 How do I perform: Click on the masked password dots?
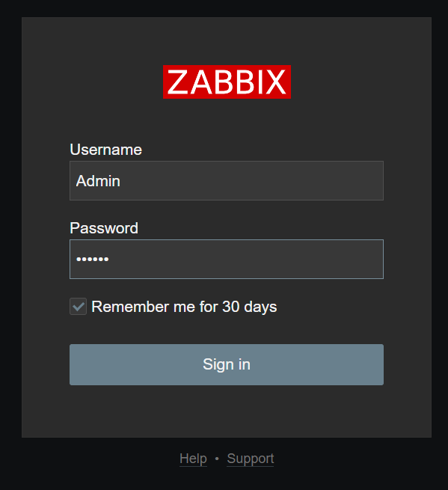(93, 259)
